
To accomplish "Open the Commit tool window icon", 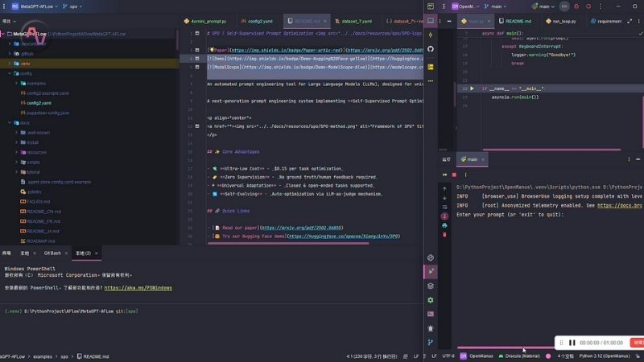I will click(431, 35).
